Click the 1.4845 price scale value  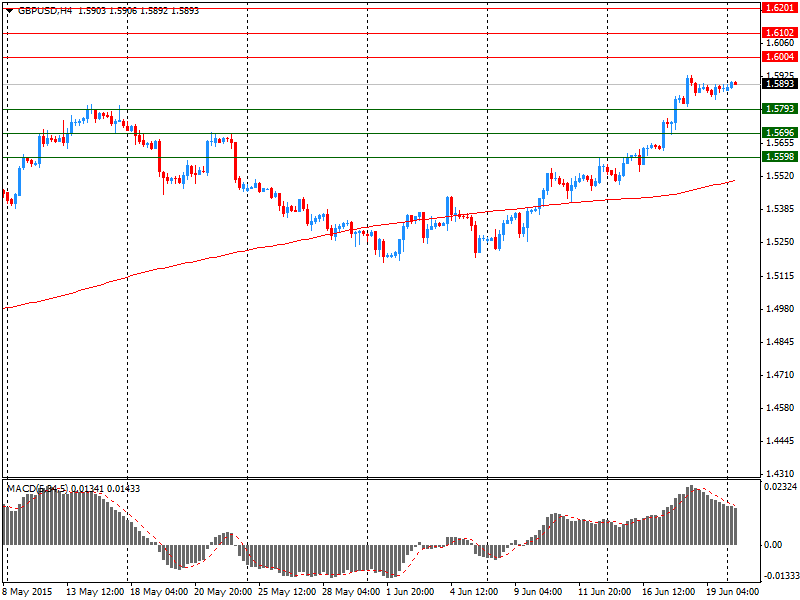780,341
